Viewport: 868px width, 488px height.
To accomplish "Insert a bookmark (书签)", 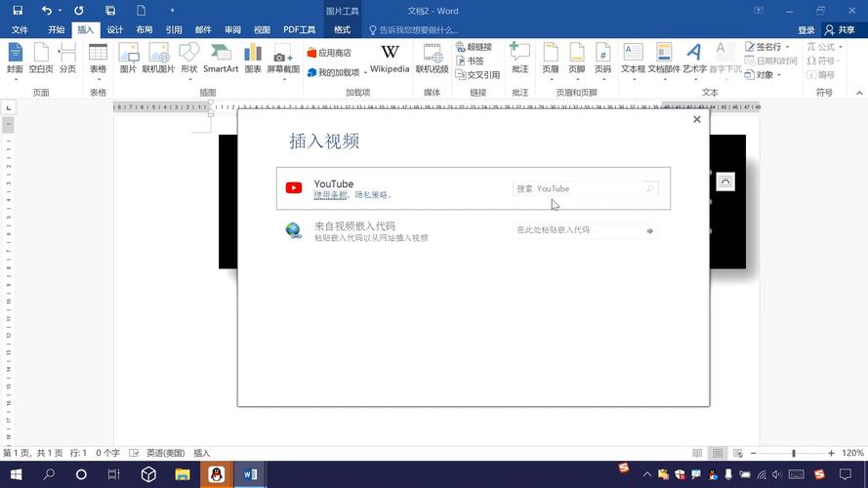I will [470, 61].
